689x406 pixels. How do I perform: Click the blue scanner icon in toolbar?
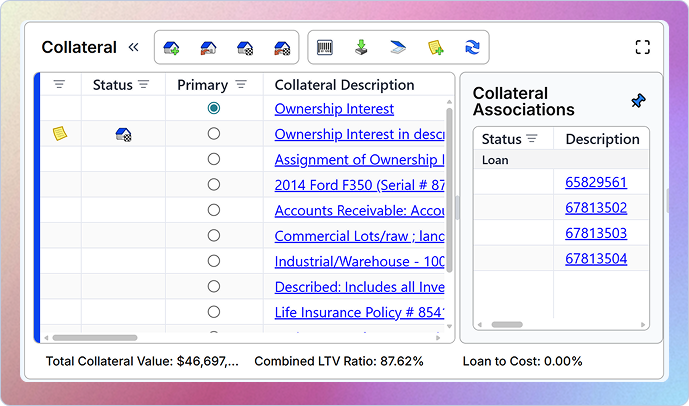click(398, 47)
